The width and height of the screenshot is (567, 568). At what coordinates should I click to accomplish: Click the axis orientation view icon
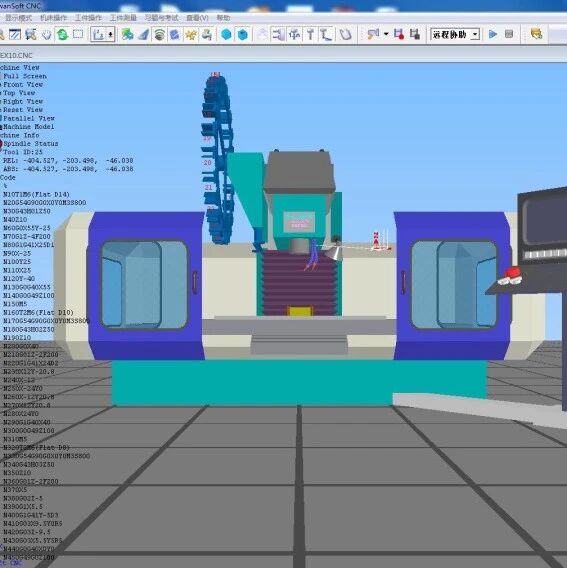pos(98,34)
